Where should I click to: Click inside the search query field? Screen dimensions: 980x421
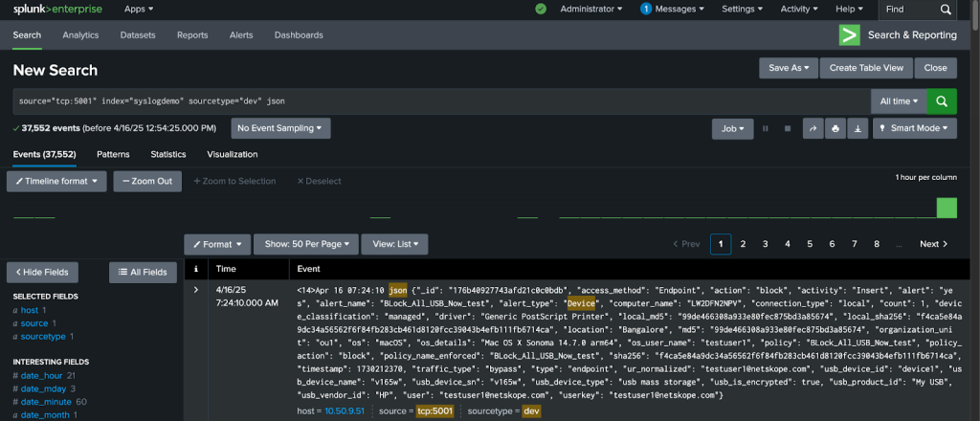click(442, 100)
